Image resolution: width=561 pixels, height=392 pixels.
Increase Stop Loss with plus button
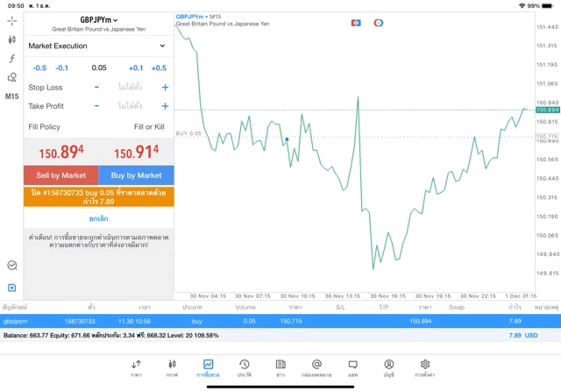point(165,87)
